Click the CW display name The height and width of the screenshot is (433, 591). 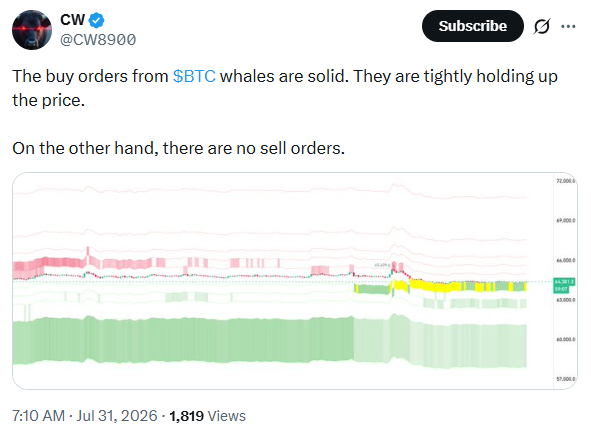coord(72,20)
